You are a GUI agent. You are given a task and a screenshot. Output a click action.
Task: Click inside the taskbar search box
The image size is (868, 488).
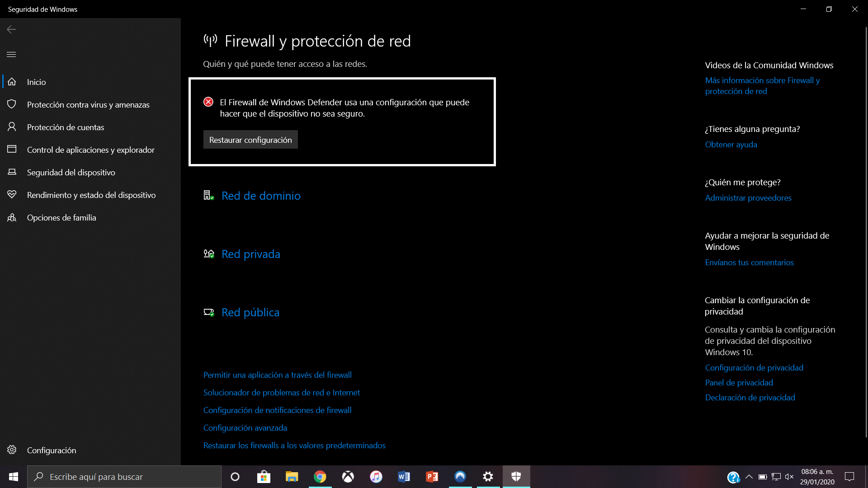tap(124, 477)
